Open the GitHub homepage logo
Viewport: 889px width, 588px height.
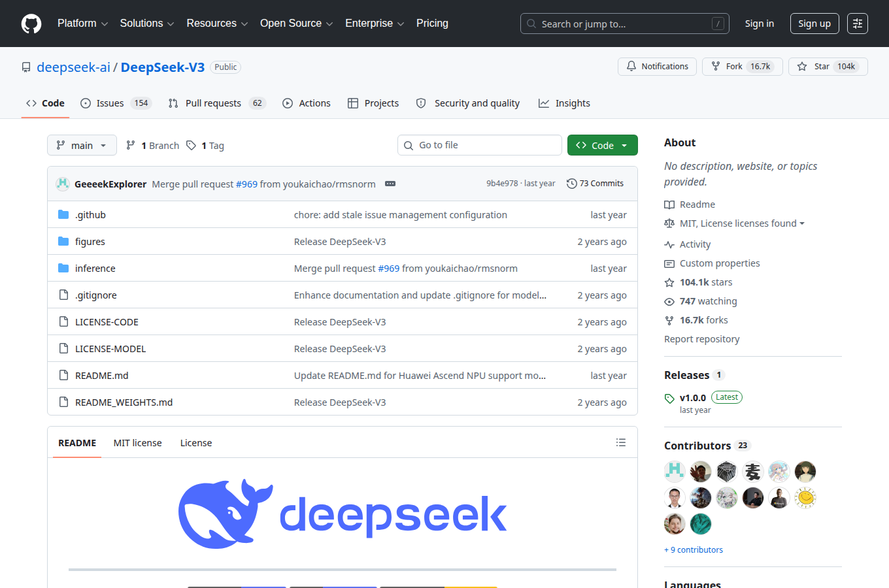coord(31,24)
